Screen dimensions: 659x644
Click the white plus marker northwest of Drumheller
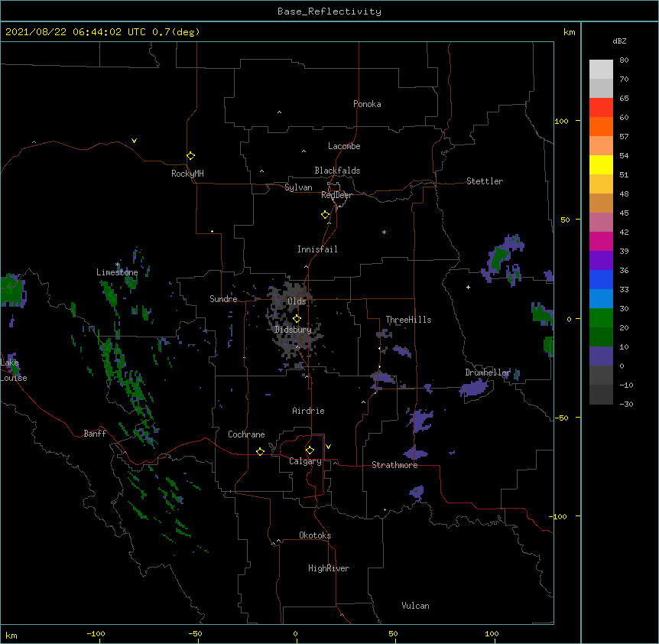tap(468, 287)
